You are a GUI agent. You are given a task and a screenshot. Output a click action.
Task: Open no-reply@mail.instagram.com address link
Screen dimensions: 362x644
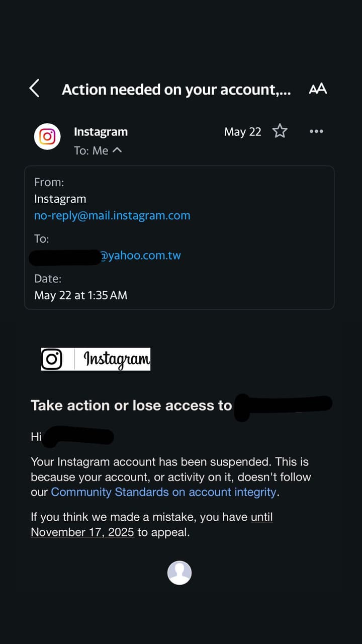[x=112, y=216]
